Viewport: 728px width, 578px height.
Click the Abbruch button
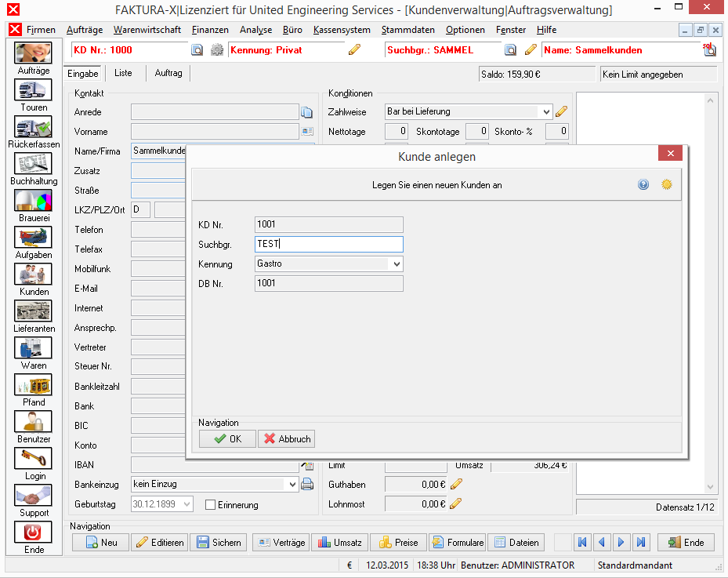(287, 438)
